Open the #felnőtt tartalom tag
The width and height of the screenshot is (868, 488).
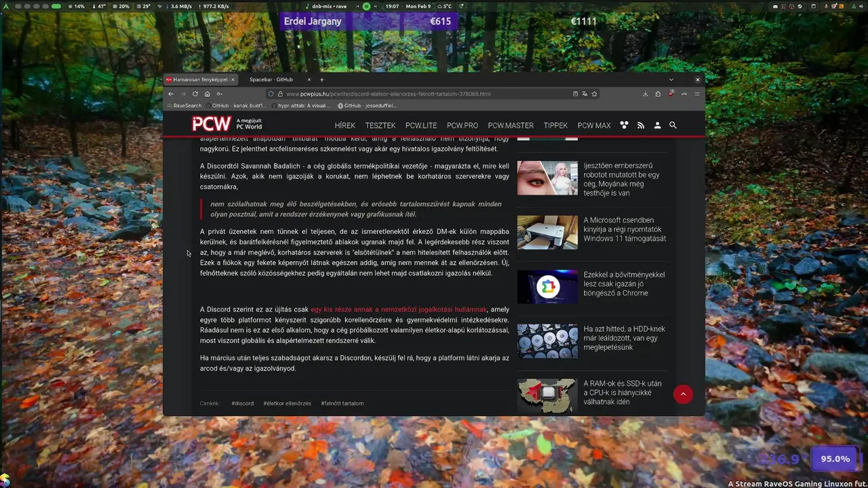coord(342,403)
